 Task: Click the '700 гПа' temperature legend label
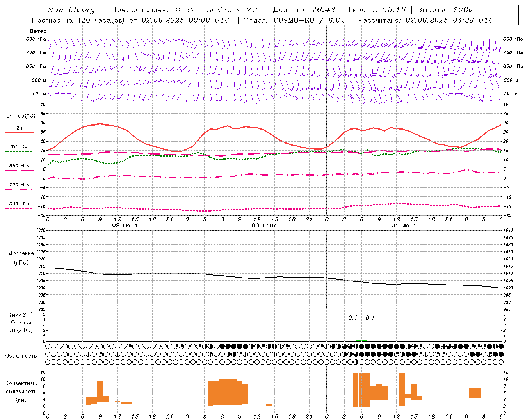click(x=19, y=185)
